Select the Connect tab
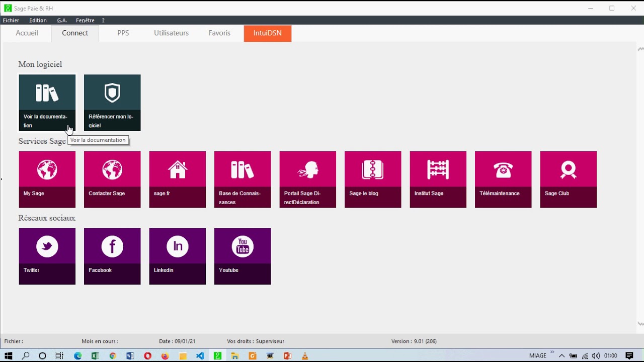Viewport: 644px width, 362px height. 75,33
